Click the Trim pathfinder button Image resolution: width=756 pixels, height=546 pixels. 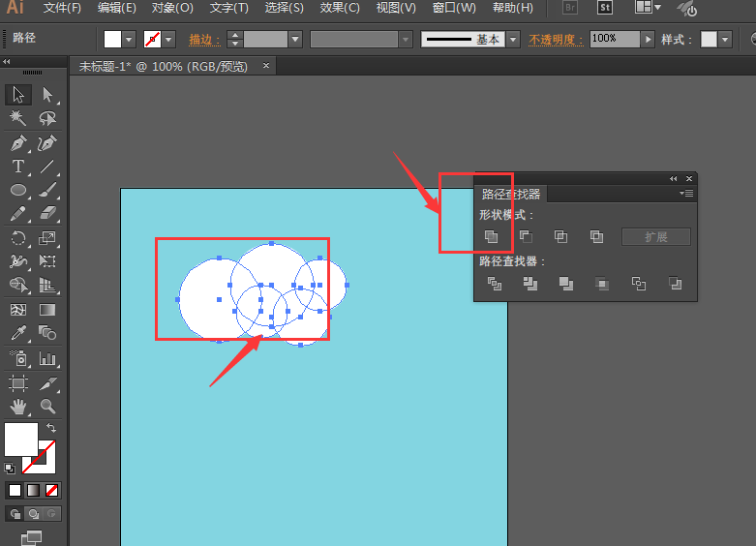530,284
